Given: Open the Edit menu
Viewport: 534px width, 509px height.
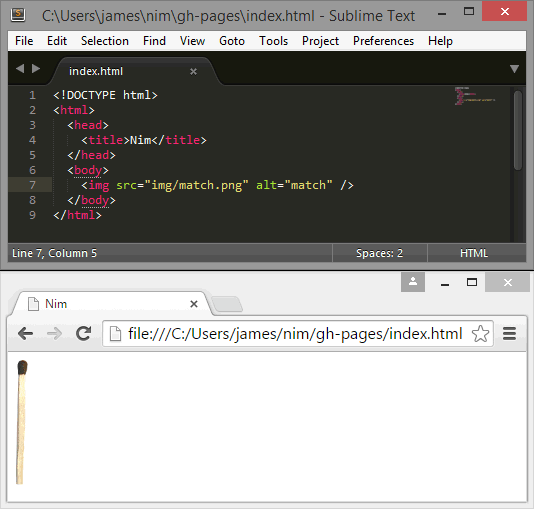Looking at the screenshot, I should (57, 41).
